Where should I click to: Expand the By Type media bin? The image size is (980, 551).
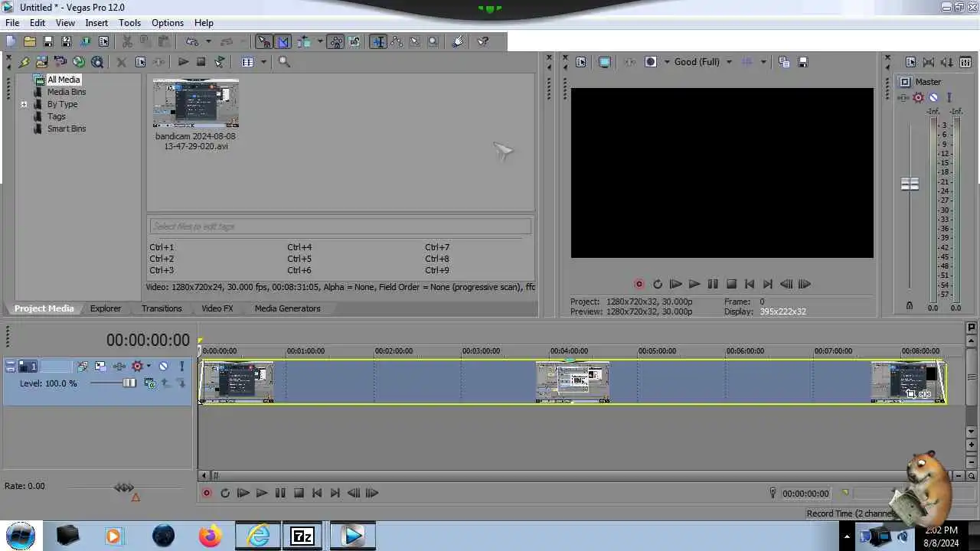(24, 104)
